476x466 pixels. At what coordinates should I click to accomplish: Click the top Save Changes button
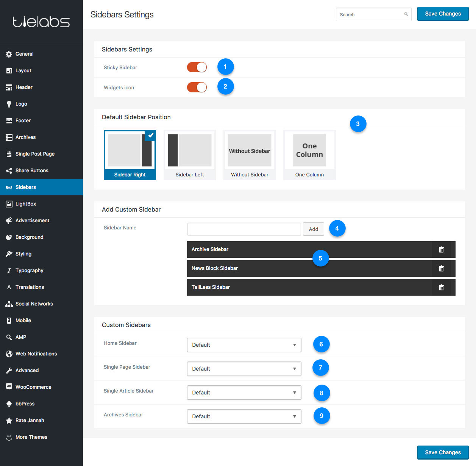(443, 14)
